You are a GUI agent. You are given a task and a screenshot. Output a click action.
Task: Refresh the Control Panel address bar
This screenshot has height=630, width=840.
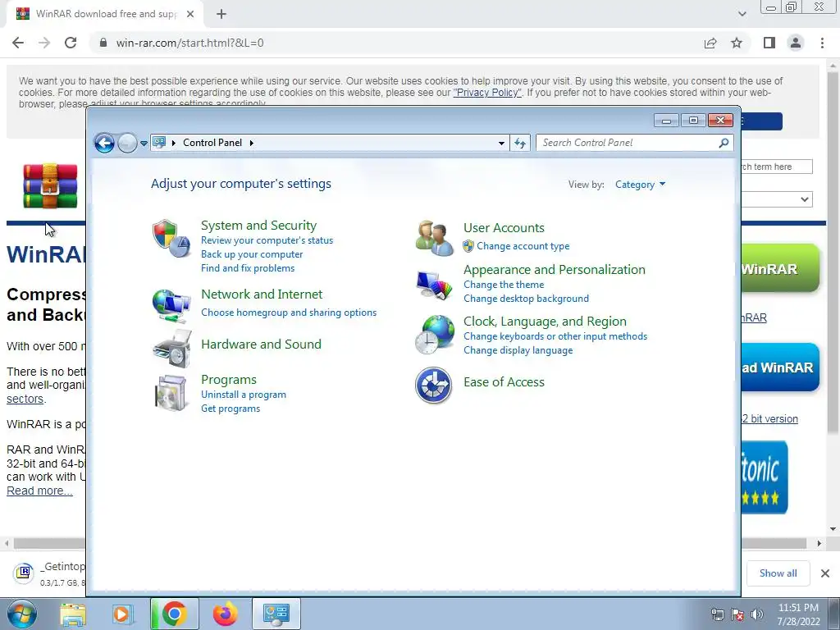(x=520, y=143)
